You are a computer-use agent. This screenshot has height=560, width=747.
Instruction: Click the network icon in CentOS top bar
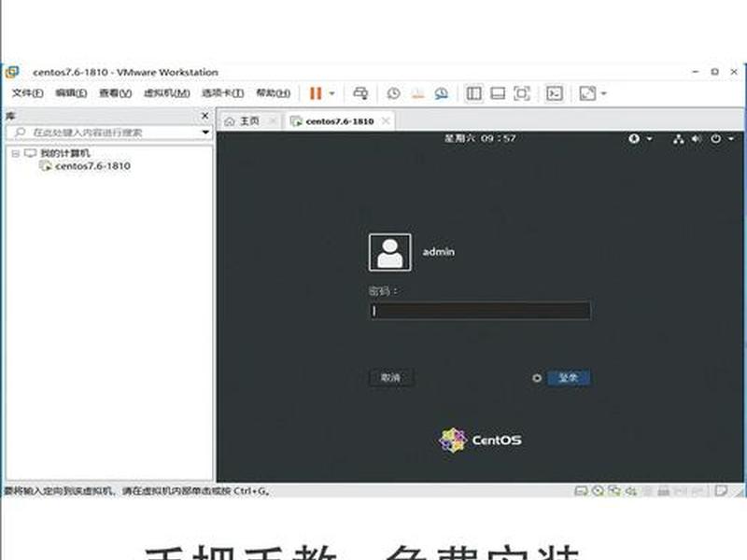point(679,139)
